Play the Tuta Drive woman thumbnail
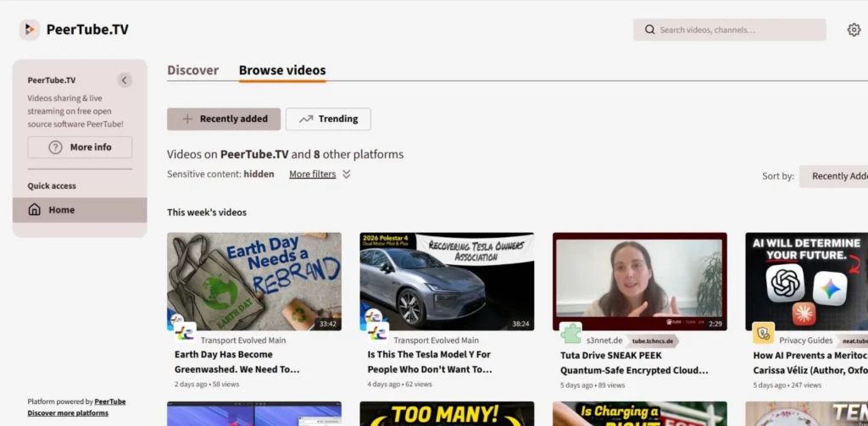 (639, 282)
